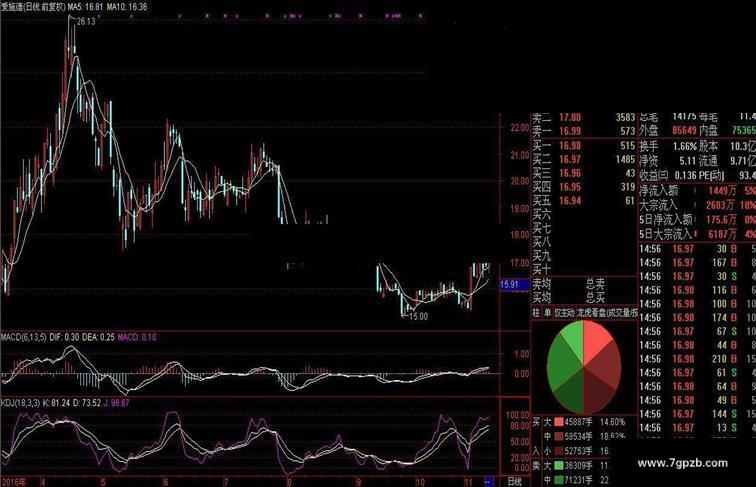756x487 pixels.
Task: Click the green large-sell swatch by 36309手
Action: (559, 465)
